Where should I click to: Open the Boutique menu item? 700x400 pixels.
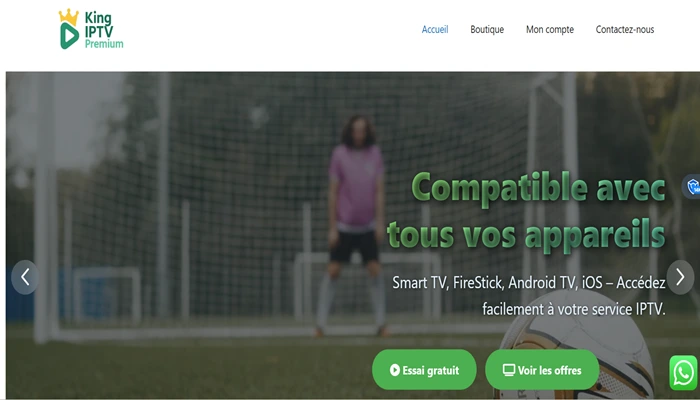click(487, 29)
